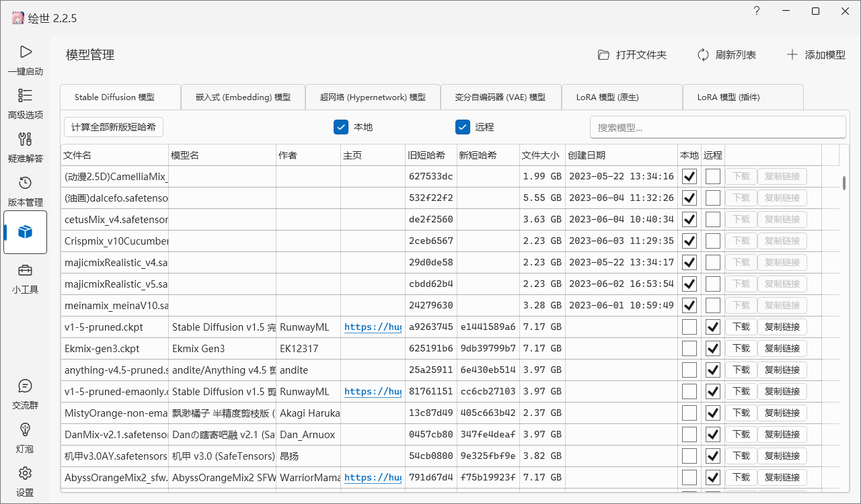Select the 模型管理 model management icon
Screen dimensions: 861x504
tap(25, 232)
